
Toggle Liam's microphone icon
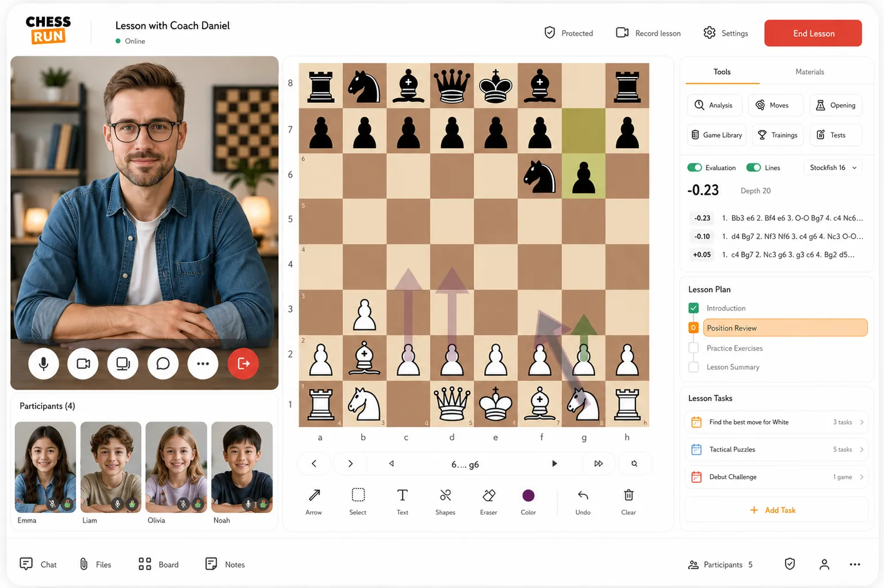point(117,504)
